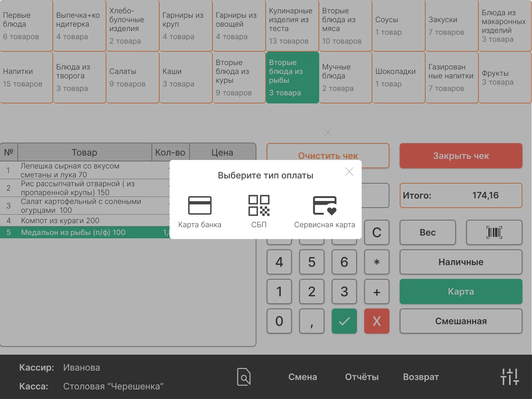Click the small gray X above Очистить чек
The image size is (532, 399).
coord(328,133)
